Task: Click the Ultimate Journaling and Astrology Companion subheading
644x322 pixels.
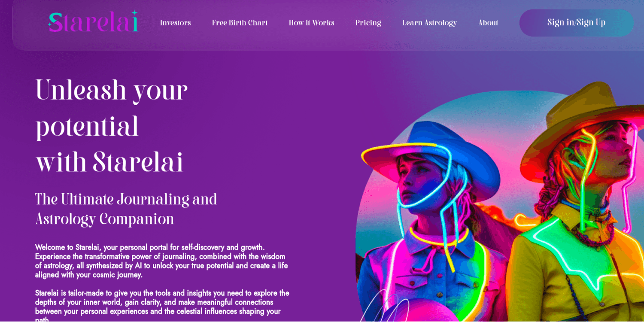Action: [126, 209]
